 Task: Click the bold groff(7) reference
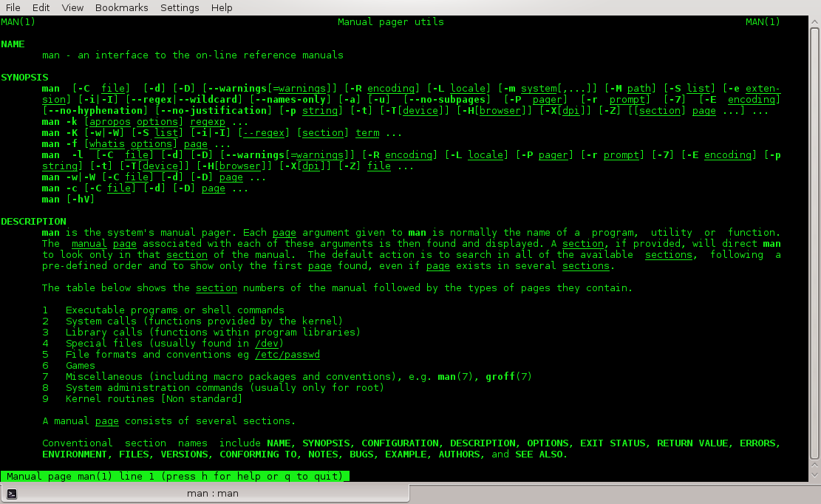coord(508,377)
